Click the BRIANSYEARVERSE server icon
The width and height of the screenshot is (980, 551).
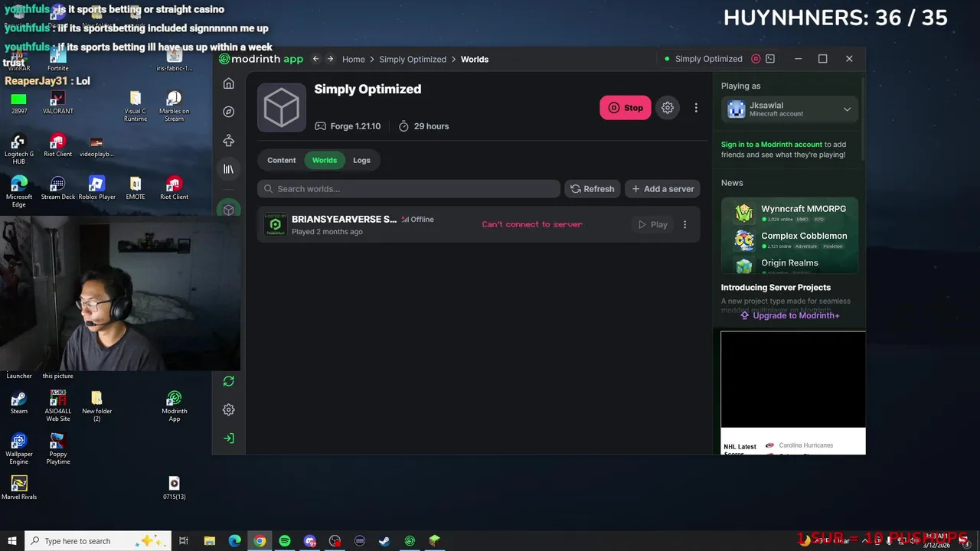(x=275, y=224)
